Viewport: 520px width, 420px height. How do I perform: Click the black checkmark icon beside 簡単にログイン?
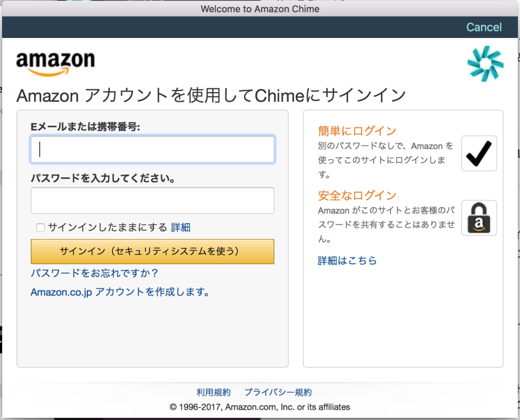click(479, 153)
